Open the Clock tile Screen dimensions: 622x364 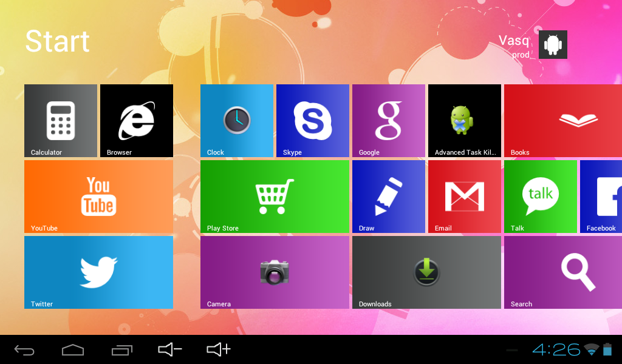(x=237, y=120)
